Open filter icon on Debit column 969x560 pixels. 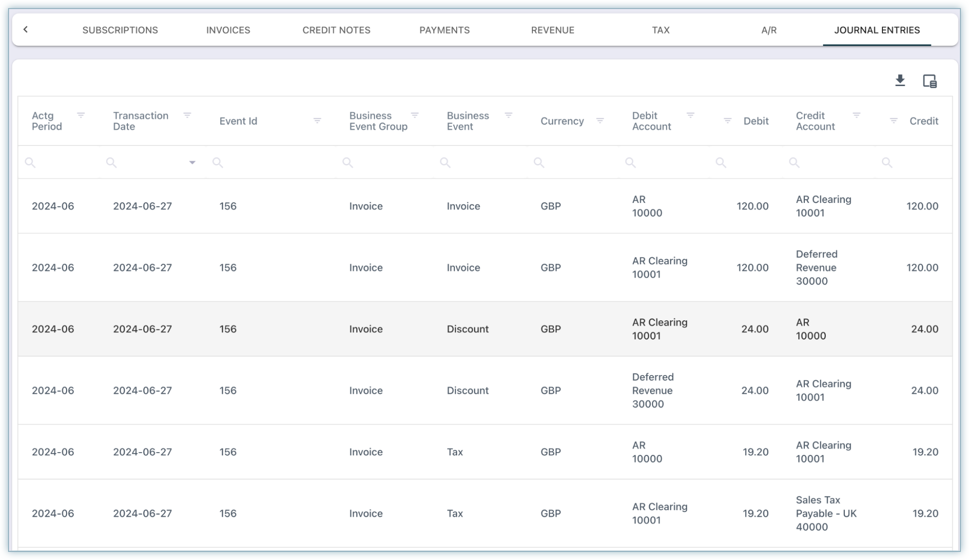click(727, 121)
